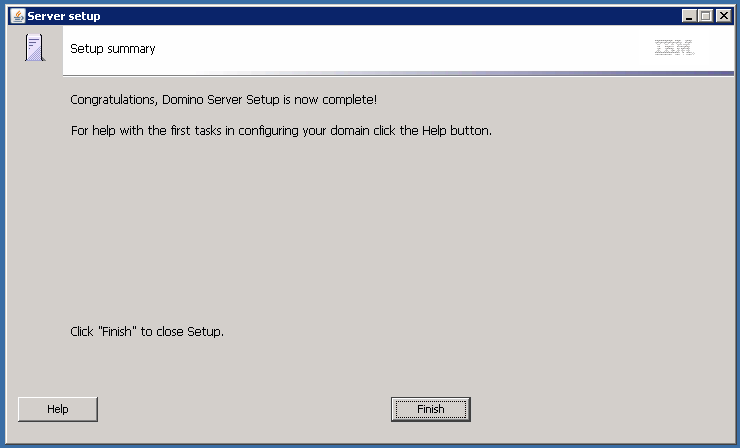Screen dimensions: 740x448
Task: Minimize the Server setup window
Action: (x=689, y=16)
